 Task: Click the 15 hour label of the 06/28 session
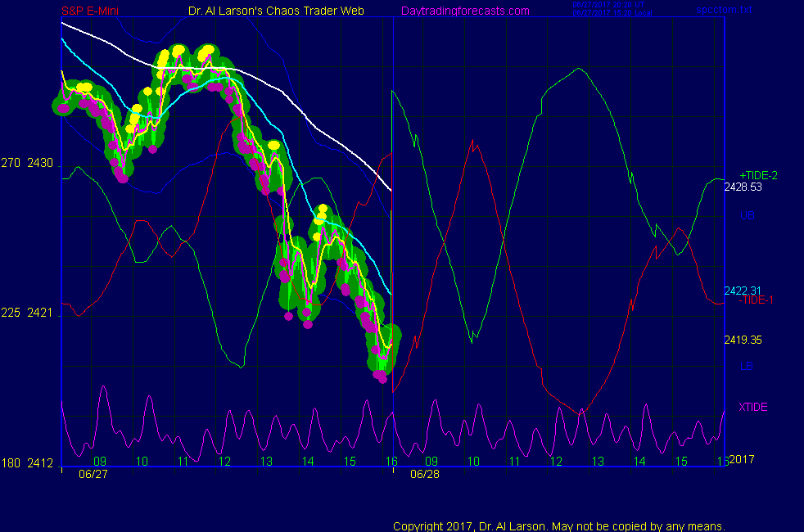pos(681,462)
